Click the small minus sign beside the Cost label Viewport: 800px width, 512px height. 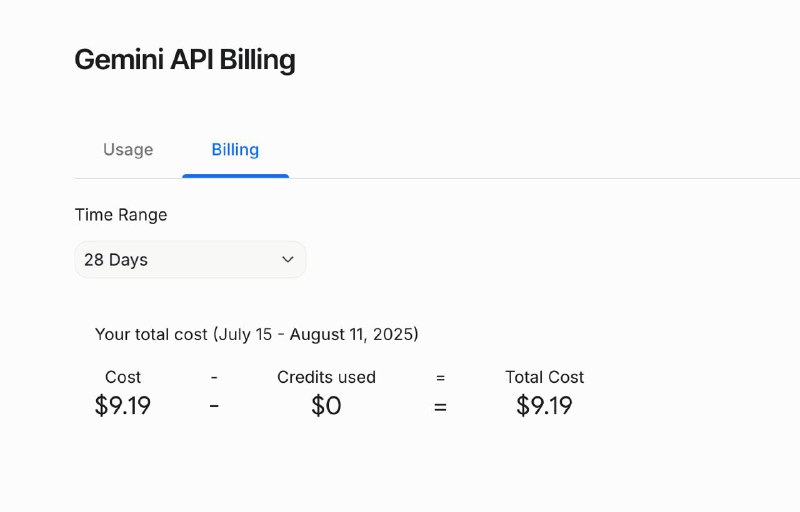(214, 377)
